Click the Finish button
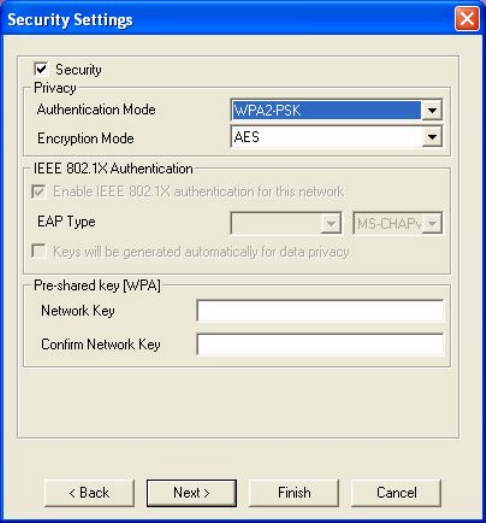 (294, 493)
